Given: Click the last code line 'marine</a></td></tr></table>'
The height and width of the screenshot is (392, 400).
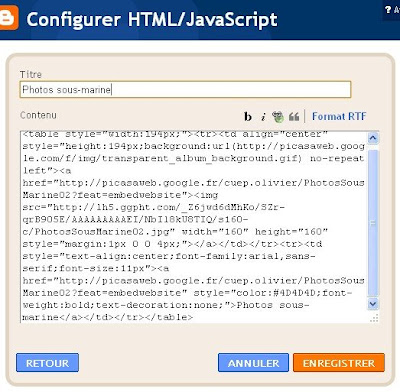Looking at the screenshot, I should pyautogui.click(x=107, y=317).
